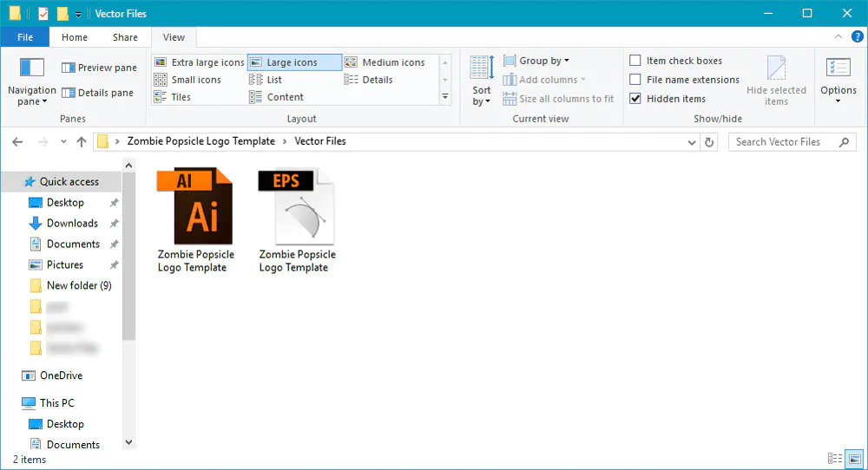The image size is (868, 470).
Task: Open Pictures in Quick access
Action: [65, 264]
